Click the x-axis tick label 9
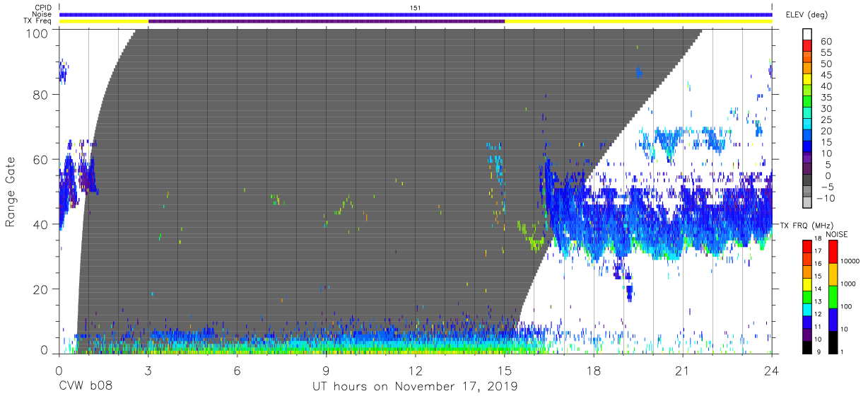Screen dimensions: 868x401 [x=327, y=370]
